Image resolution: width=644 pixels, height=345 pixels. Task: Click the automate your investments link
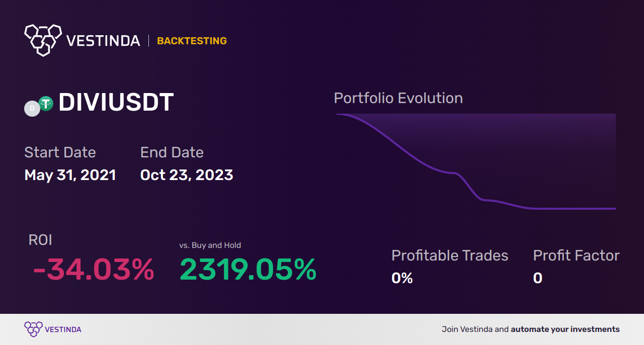565,329
